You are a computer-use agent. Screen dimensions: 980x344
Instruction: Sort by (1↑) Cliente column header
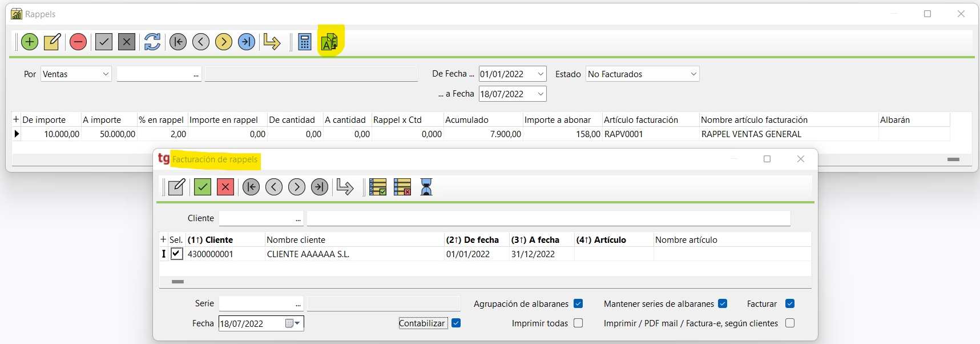(225, 239)
